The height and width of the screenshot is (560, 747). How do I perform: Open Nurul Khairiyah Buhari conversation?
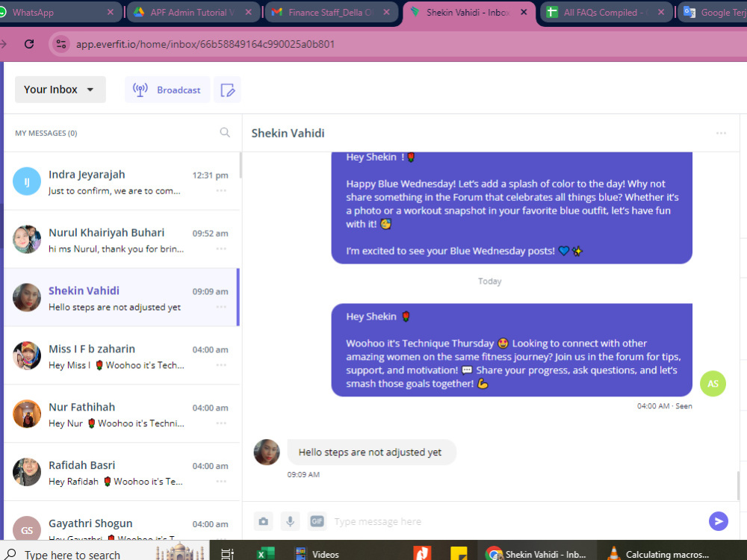122,240
